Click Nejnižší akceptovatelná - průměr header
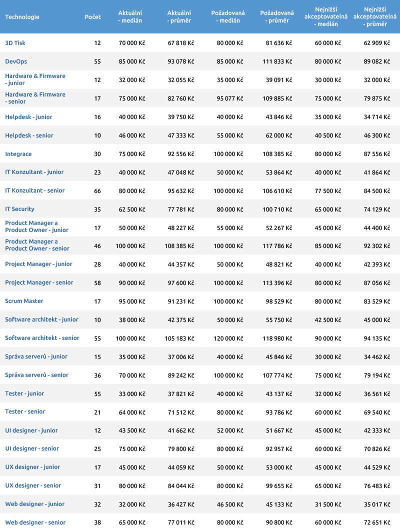This screenshot has width=400, height=532. click(375, 16)
